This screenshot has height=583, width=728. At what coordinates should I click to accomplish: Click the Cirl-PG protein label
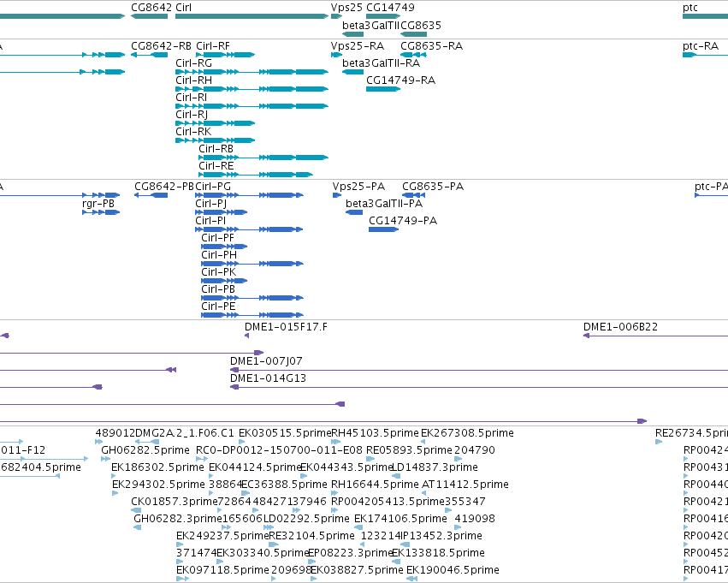[x=213, y=187]
